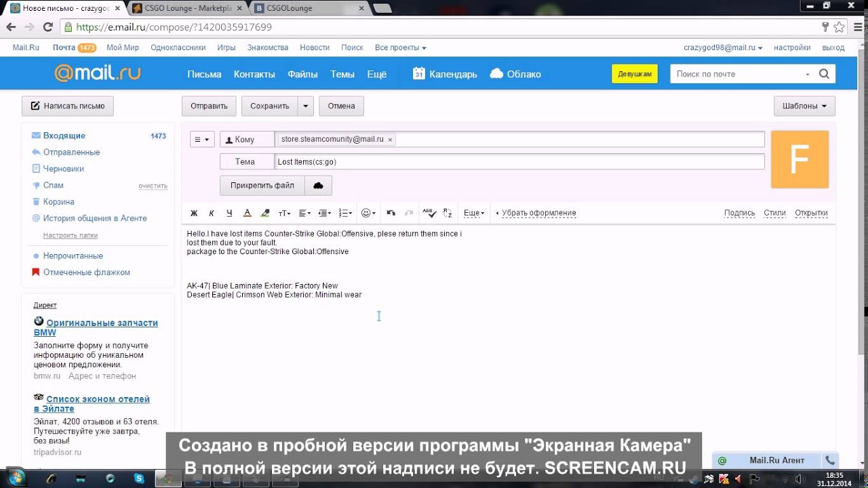Screen dimensions: 868x488
Task: Click Написать письмо compose button
Action: [68, 106]
